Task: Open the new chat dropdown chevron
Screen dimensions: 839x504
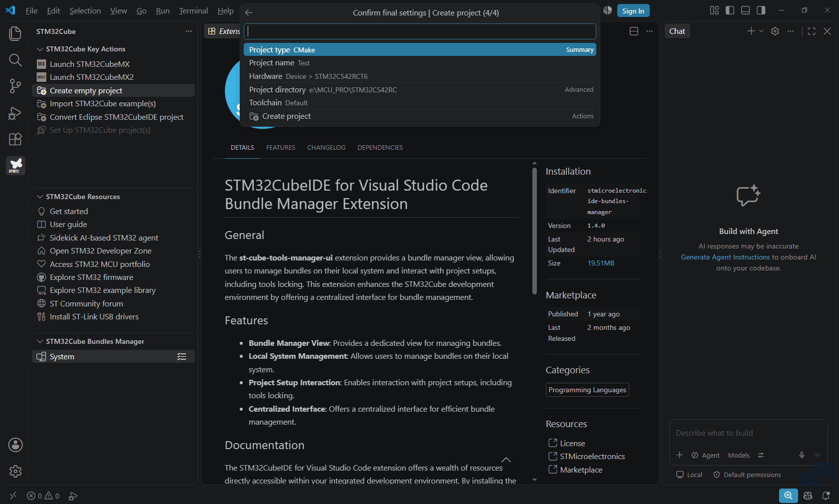Action: [761, 31]
